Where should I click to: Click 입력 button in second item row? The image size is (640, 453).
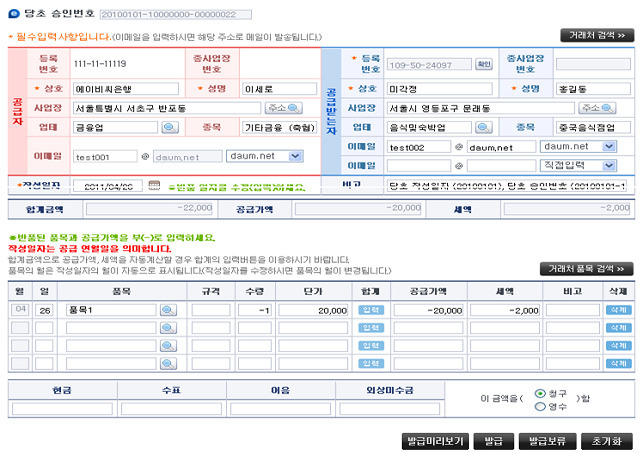click(371, 328)
